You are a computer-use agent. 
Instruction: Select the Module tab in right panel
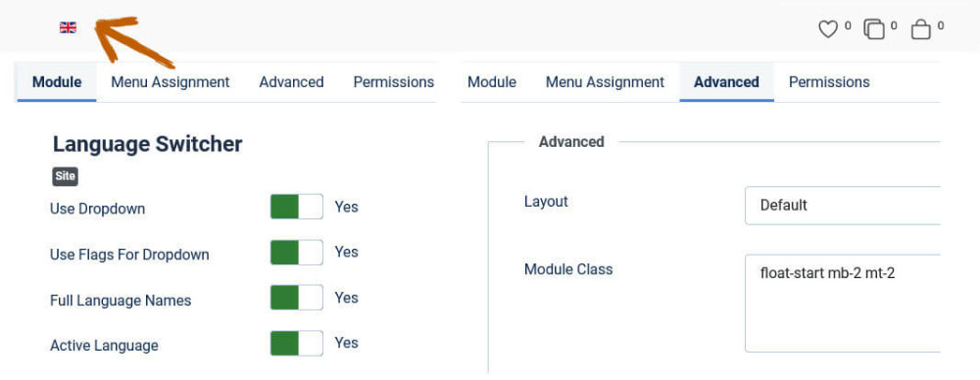(x=492, y=82)
